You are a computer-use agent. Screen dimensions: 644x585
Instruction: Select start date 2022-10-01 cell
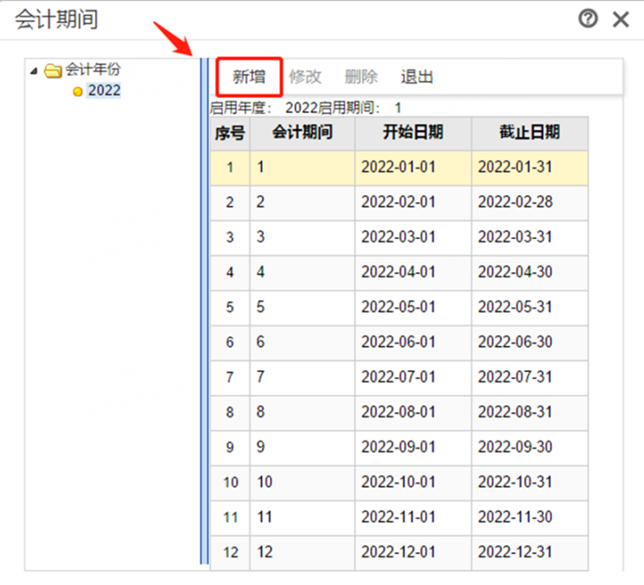point(413,482)
